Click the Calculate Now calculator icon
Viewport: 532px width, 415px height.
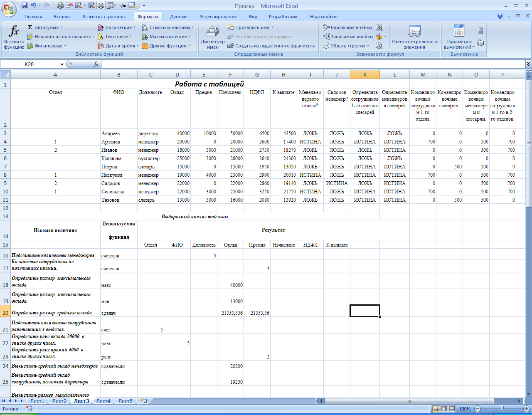480,31
